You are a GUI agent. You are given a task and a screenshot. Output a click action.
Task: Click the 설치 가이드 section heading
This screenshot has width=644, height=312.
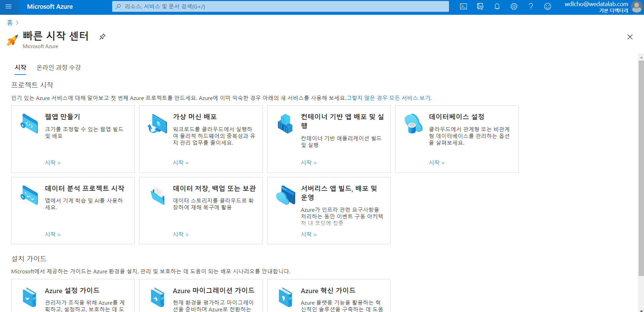coord(29,258)
